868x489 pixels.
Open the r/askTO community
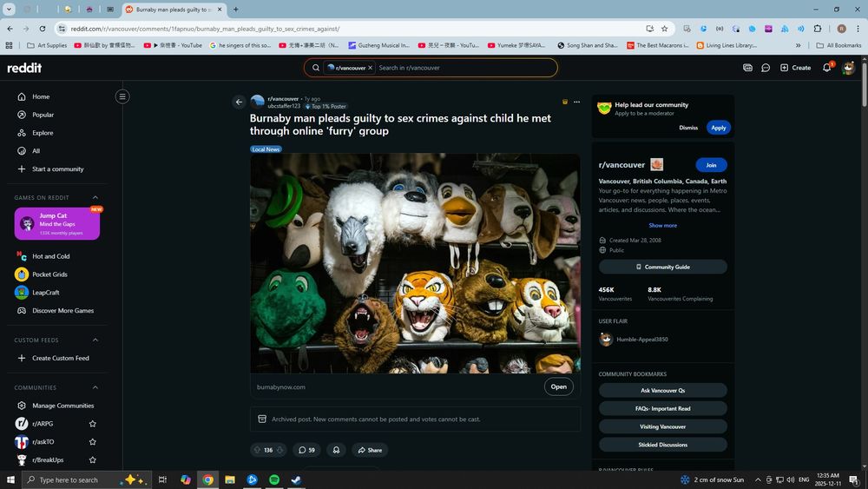(43, 442)
